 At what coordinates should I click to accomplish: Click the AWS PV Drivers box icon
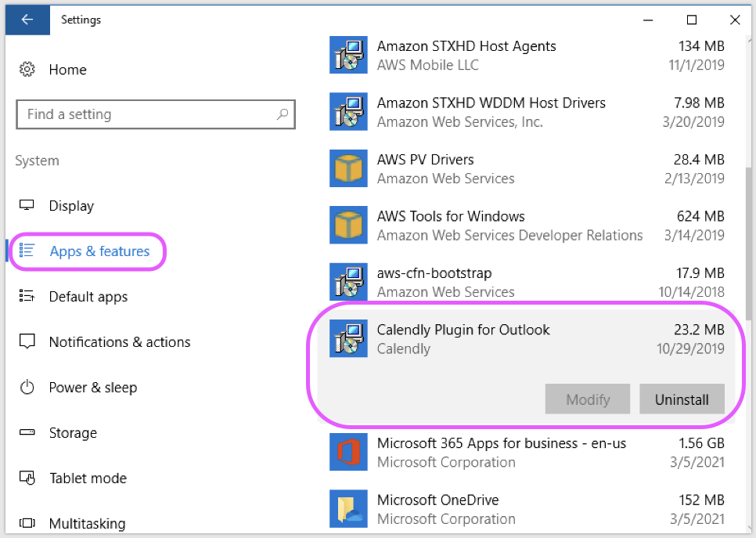348,169
